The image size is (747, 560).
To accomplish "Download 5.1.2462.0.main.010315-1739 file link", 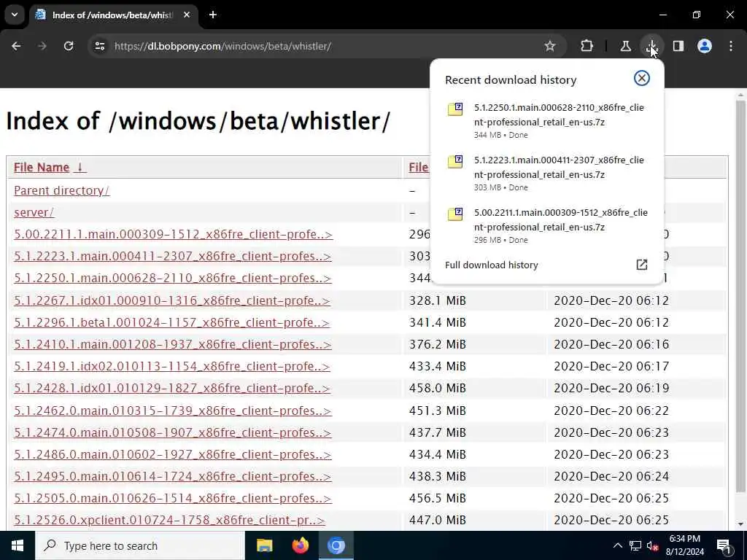I will [172, 411].
